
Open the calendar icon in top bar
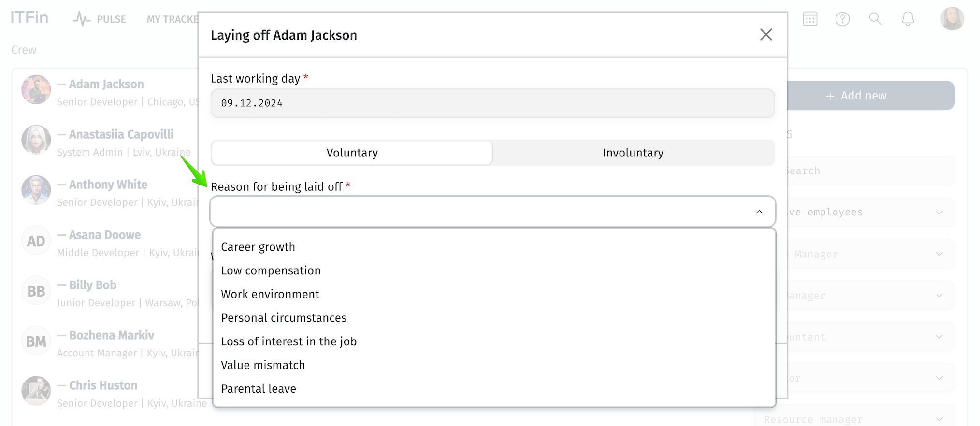[810, 19]
